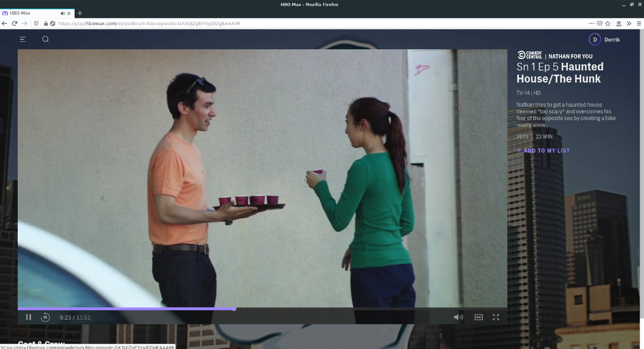Click the 2013 | 22 MIN text
Viewport: 644px width, 349px height.
[535, 137]
